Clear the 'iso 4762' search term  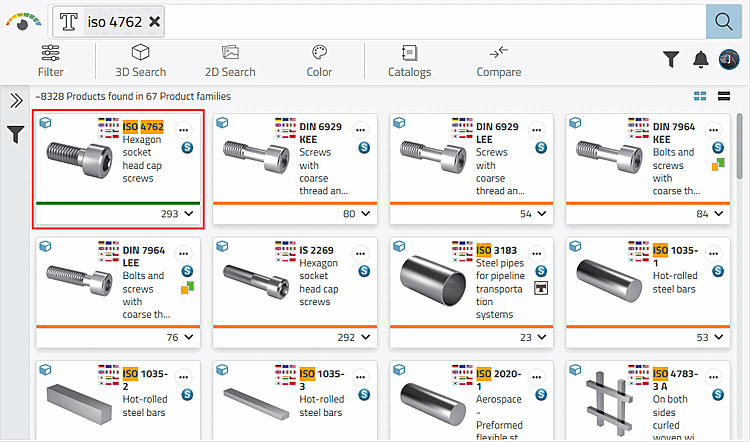coord(153,22)
